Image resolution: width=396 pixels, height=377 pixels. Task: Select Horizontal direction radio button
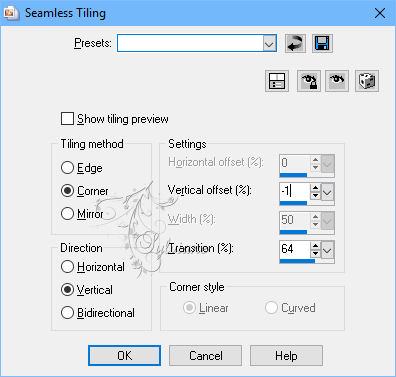[67, 267]
